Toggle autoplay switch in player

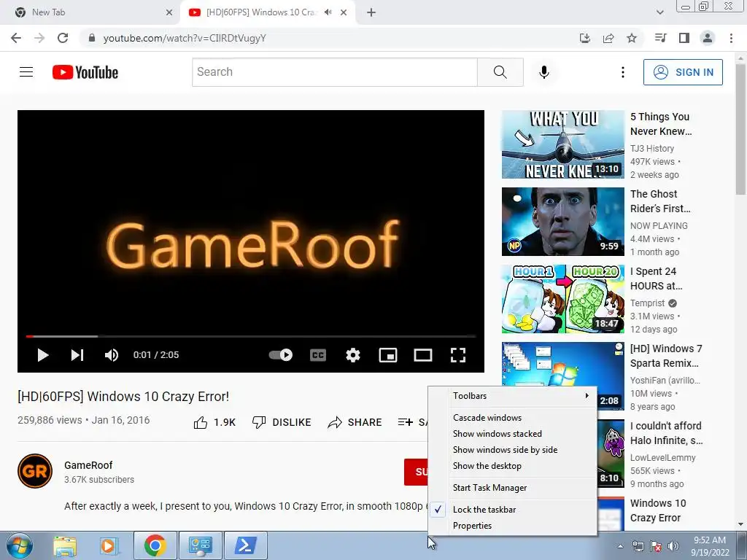281,355
